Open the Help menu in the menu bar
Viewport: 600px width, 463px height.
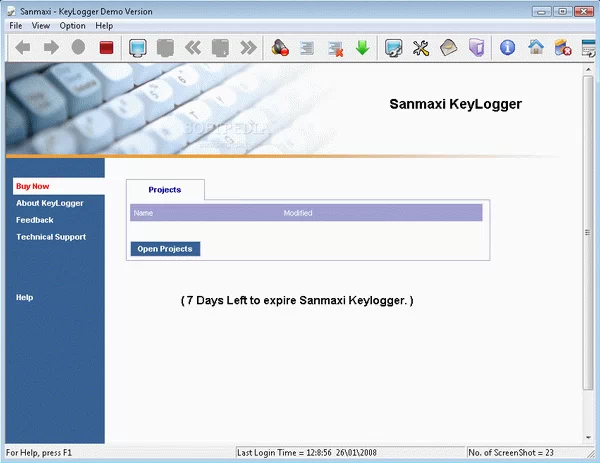click(x=104, y=26)
